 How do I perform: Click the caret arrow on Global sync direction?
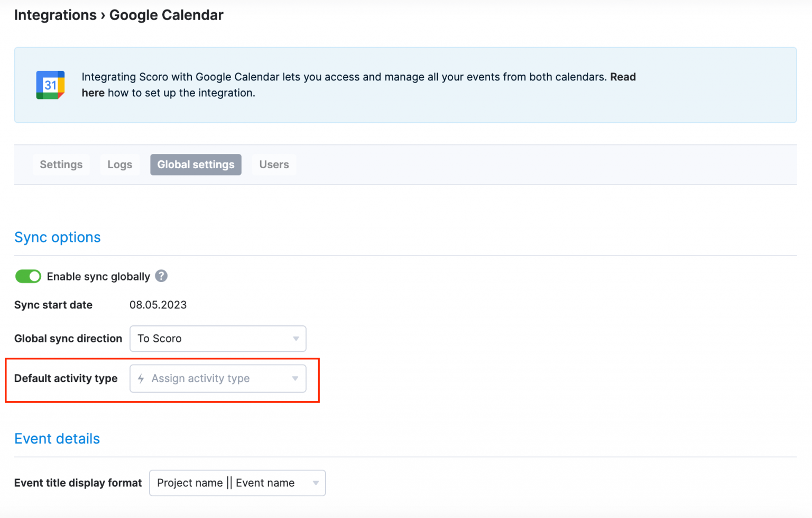[295, 339]
